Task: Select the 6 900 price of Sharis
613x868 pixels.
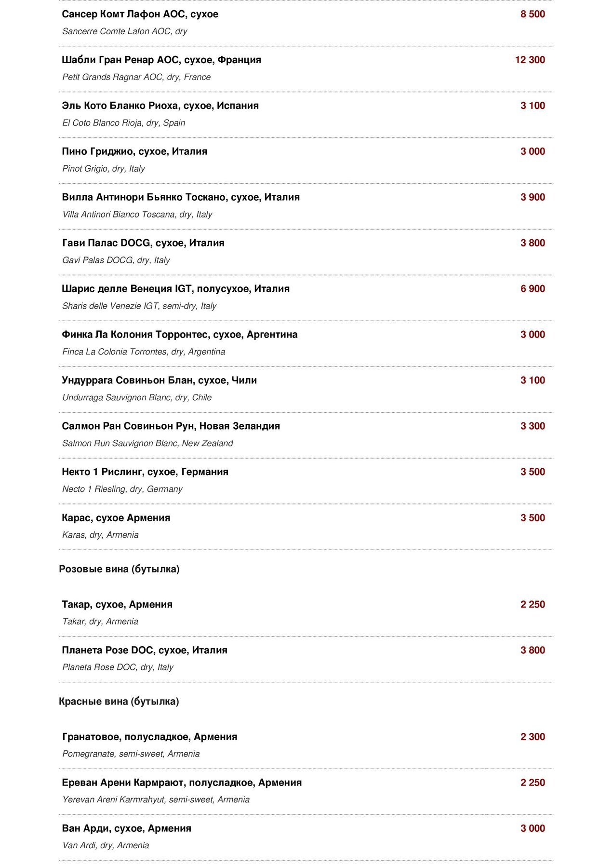Action: coord(533,289)
